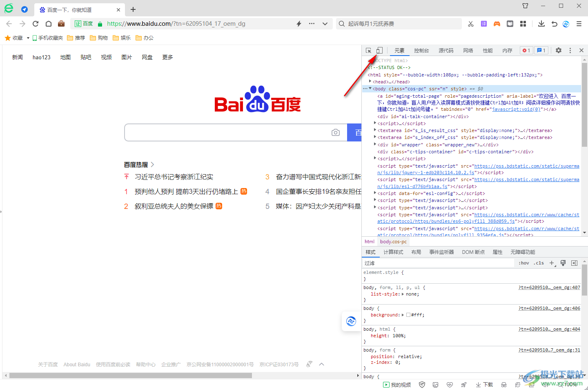Viewport: 588px width, 390px height.
Task: Click the undo closed tab icon
Action: [x=554, y=24]
